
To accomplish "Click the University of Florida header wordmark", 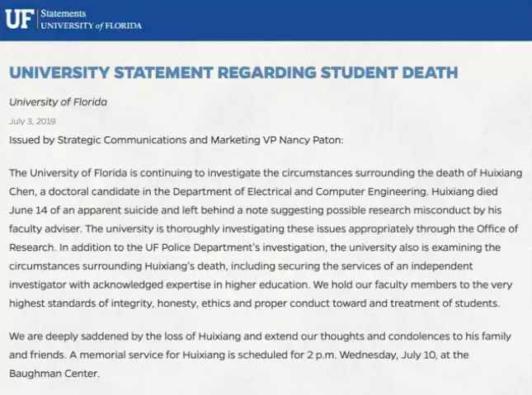I will point(91,26).
